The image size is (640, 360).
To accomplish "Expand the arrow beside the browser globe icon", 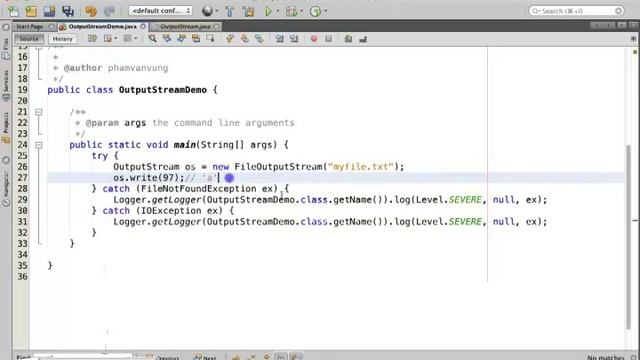I will [217, 11].
